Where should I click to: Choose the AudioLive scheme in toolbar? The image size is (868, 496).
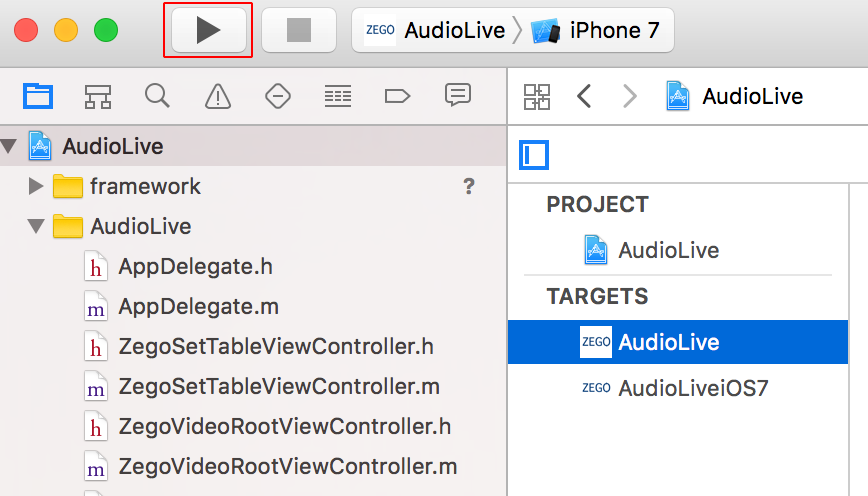pos(435,30)
